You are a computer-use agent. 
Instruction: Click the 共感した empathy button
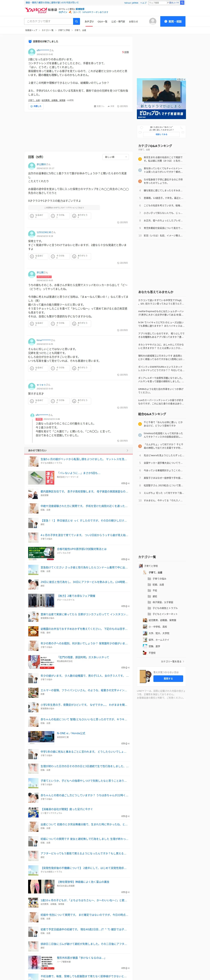tap(36, 106)
